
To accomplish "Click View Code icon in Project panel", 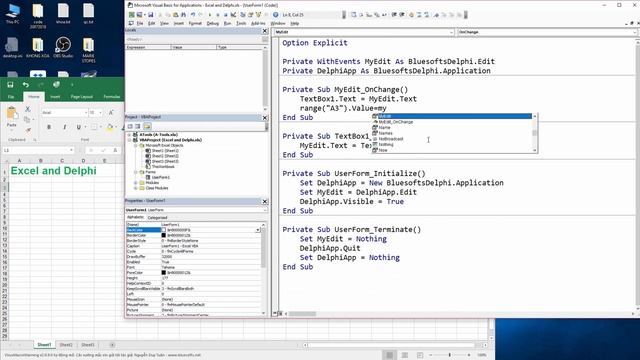I will (x=130, y=127).
